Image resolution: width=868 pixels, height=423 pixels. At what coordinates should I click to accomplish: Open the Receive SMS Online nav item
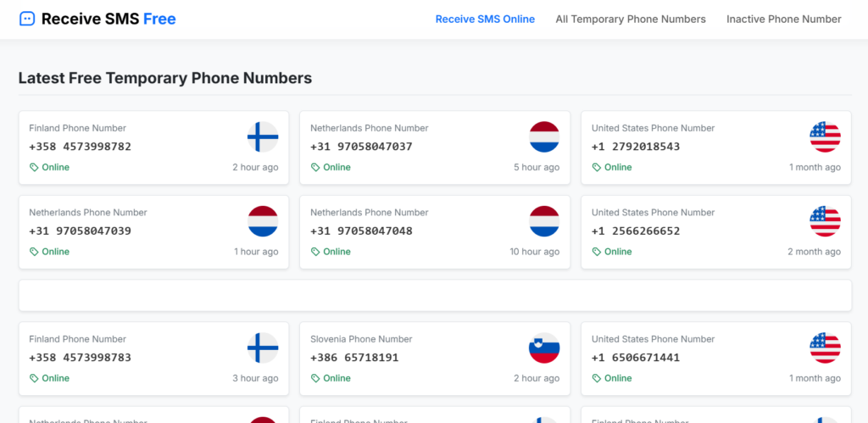point(485,19)
